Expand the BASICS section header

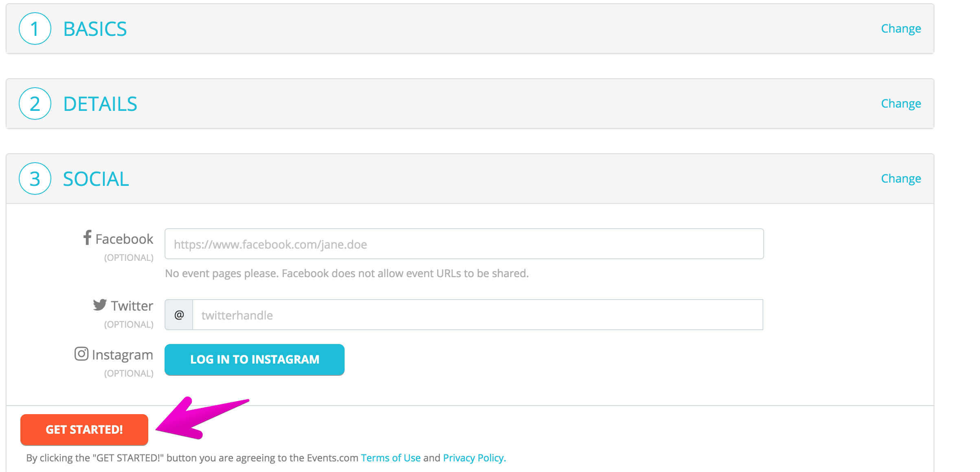pyautogui.click(x=470, y=29)
